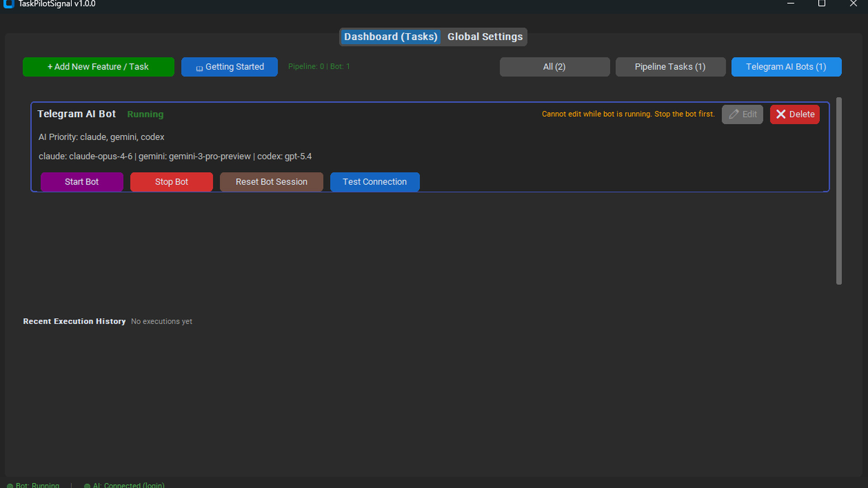Screen dimensions: 868x488
Task: Click the X icon on the Delete button
Action: [781, 114]
